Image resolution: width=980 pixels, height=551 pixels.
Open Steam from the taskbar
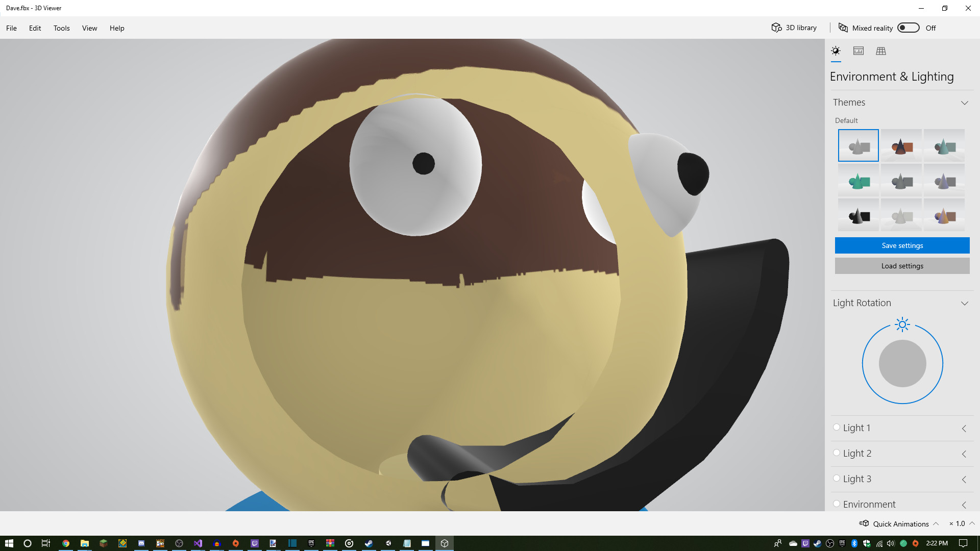[x=369, y=543]
